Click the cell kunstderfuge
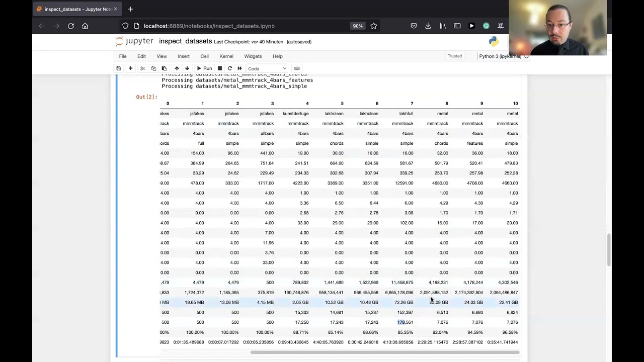This screenshot has height=362, width=644. pos(296,114)
